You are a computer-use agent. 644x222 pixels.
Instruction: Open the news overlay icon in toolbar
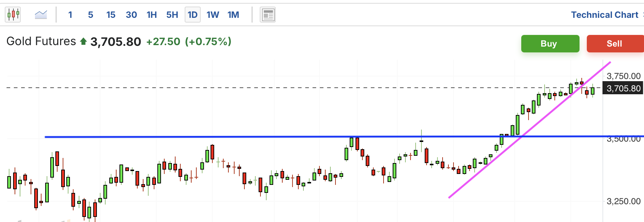(x=268, y=15)
